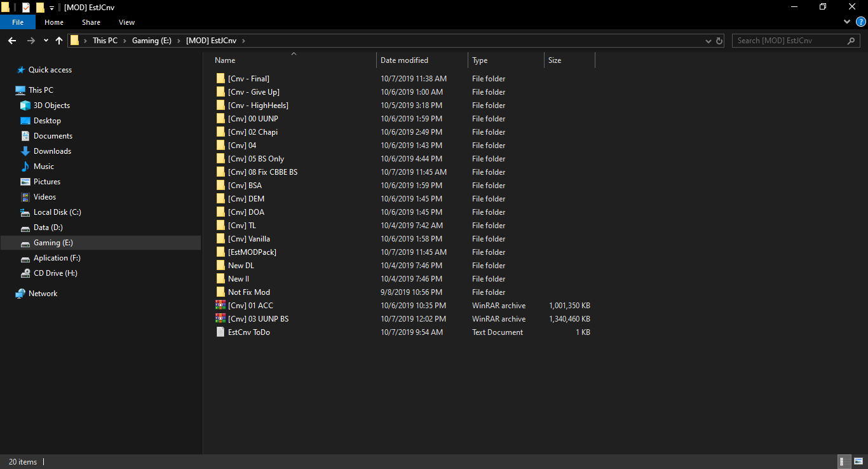Select the [Cnv] 02 Chapi folder
This screenshot has width=868, height=469.
253,132
